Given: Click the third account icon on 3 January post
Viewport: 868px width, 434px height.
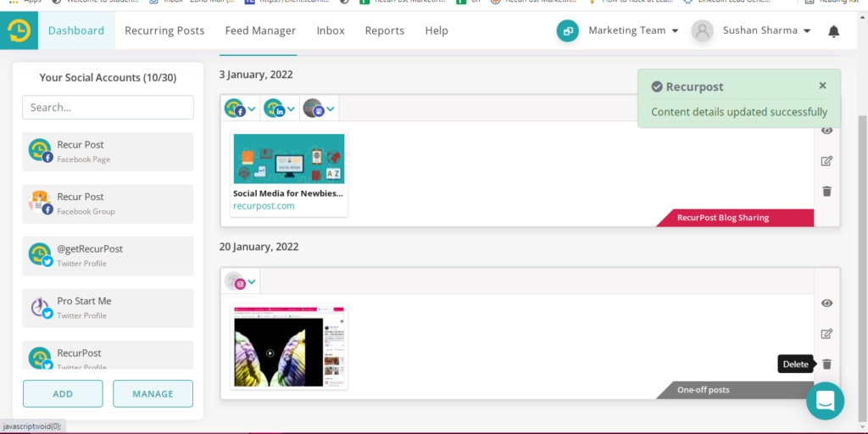Looking at the screenshot, I should [x=314, y=108].
